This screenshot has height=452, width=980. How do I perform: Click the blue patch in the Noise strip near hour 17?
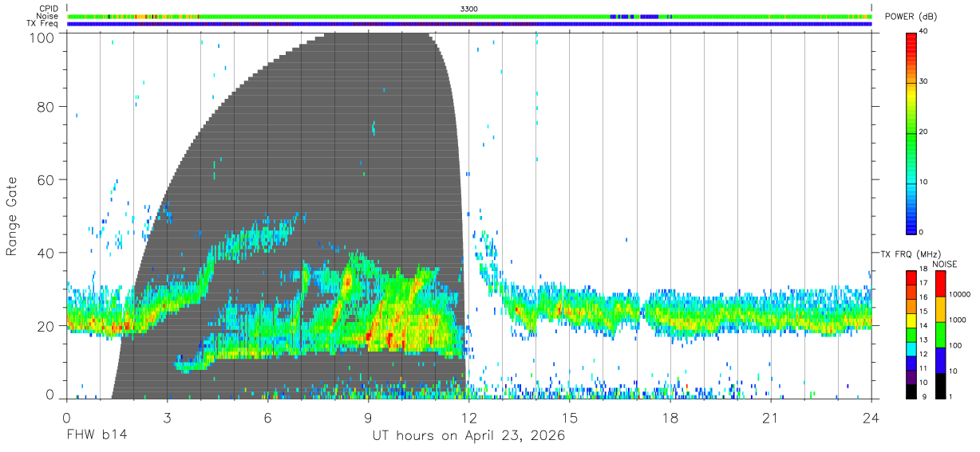coord(649,16)
